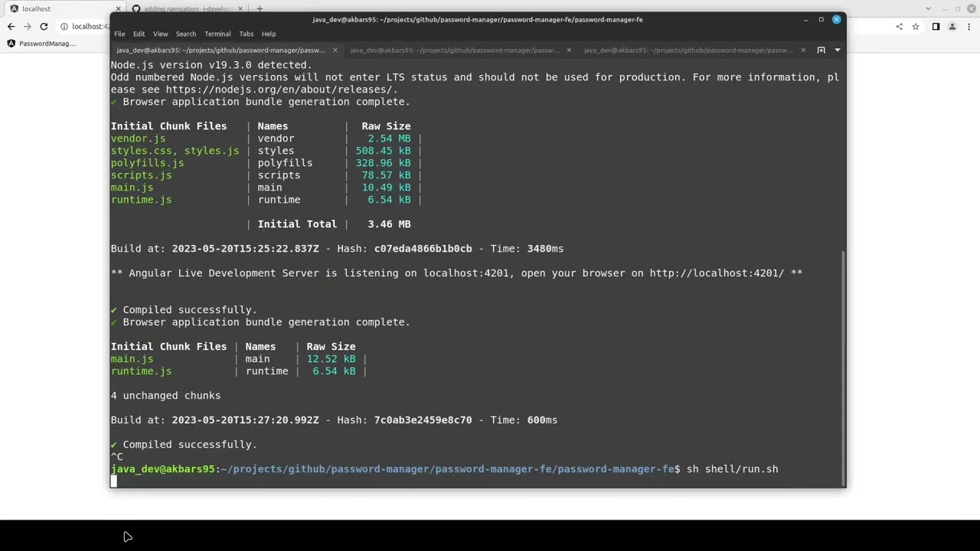Switch to the third terminal tab
980x551 pixels.
(x=688, y=50)
